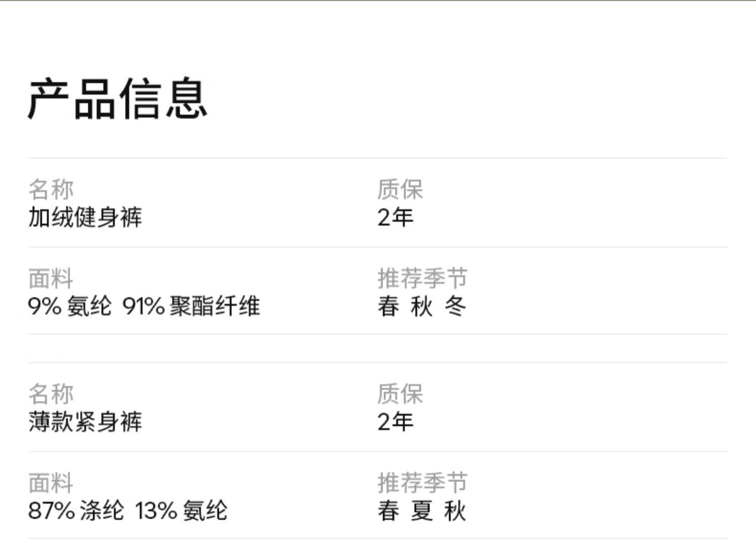Click the 推荐季节 label above 春 夏 秋
Viewport: 756px width, 554px height.
(422, 483)
